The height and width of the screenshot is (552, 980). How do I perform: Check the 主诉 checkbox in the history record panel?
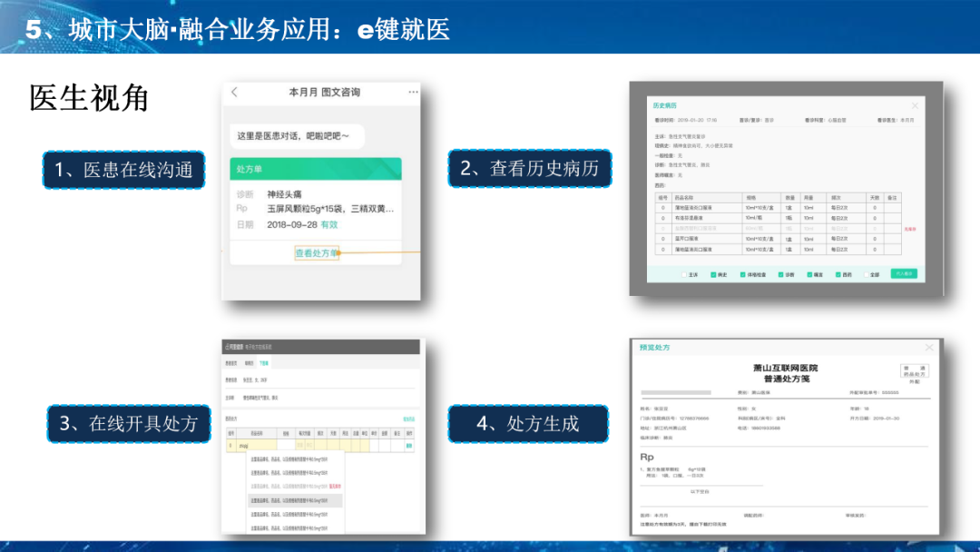[x=684, y=273]
